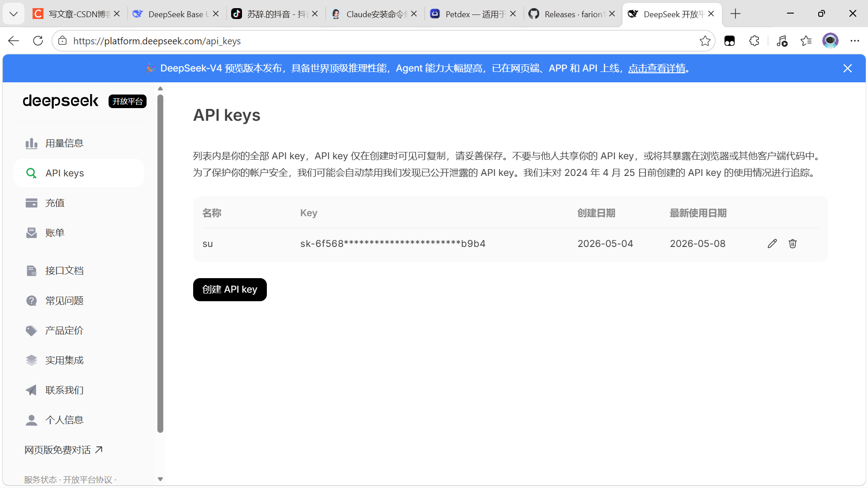Click the 创建日期 column header
The image size is (868, 488).
pyautogui.click(x=596, y=213)
